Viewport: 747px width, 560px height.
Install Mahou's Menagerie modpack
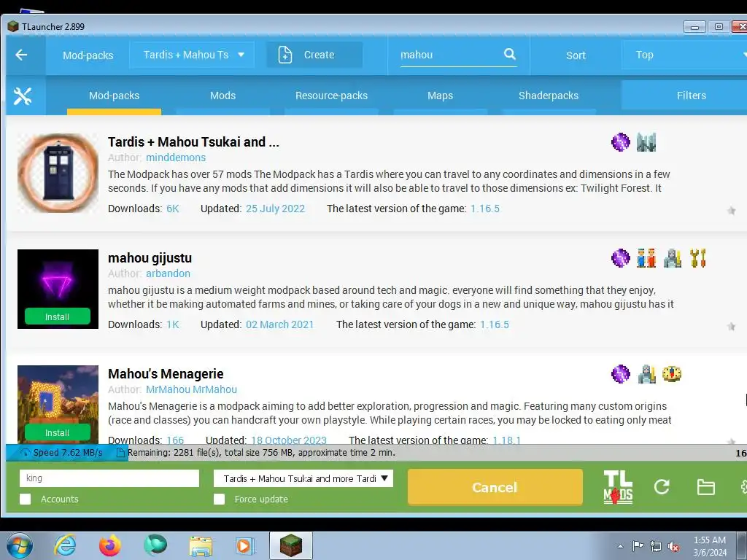coord(57,432)
